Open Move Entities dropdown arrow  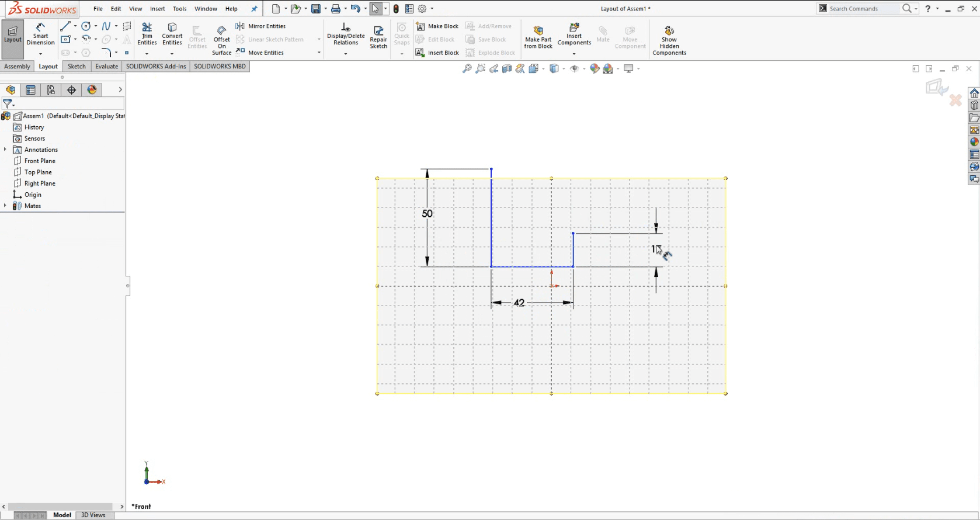(319, 53)
